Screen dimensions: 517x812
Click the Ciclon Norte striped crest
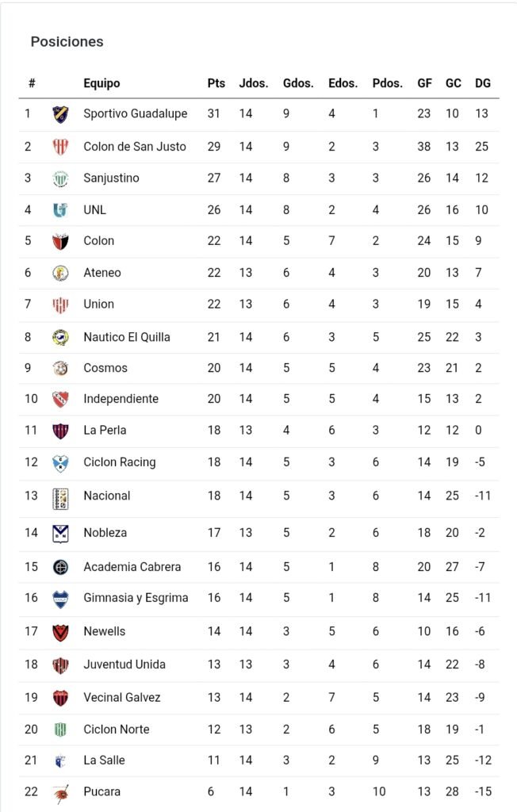[60, 730]
